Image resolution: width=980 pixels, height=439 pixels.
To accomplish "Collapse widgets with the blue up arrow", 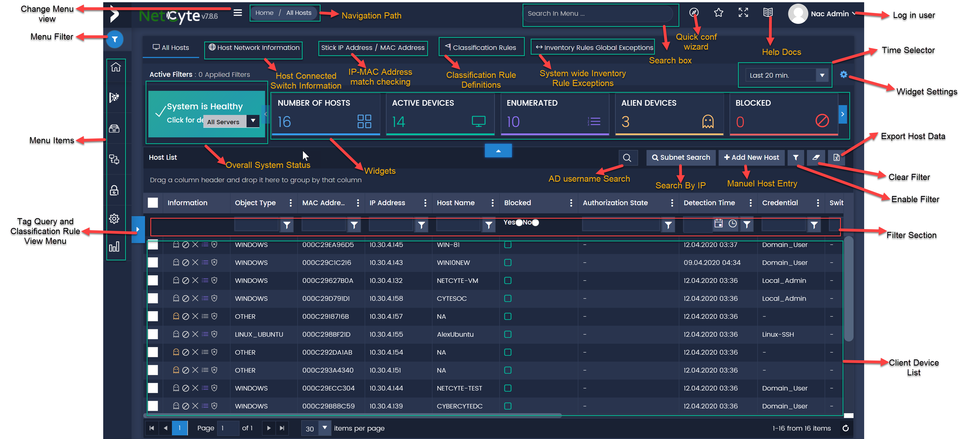I will (x=498, y=151).
